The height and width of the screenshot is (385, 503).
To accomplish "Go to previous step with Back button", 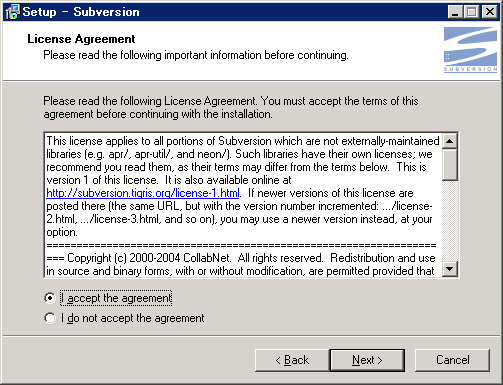I will tap(292, 360).
